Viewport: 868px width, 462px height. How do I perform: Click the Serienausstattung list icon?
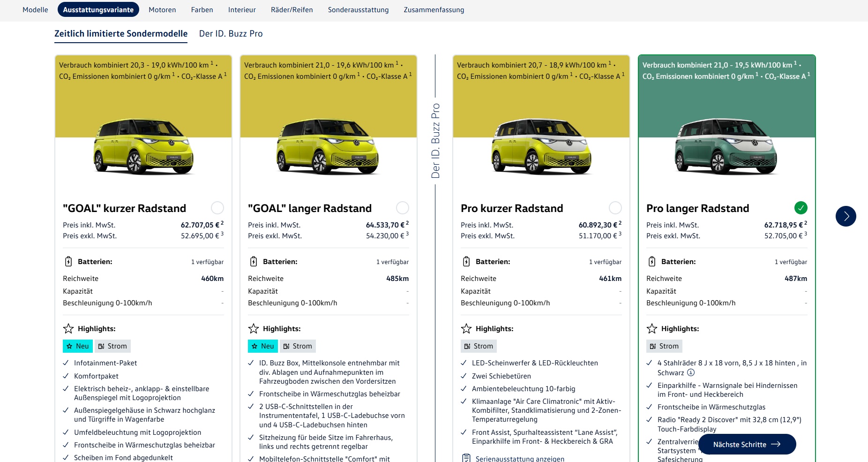[x=466, y=458]
